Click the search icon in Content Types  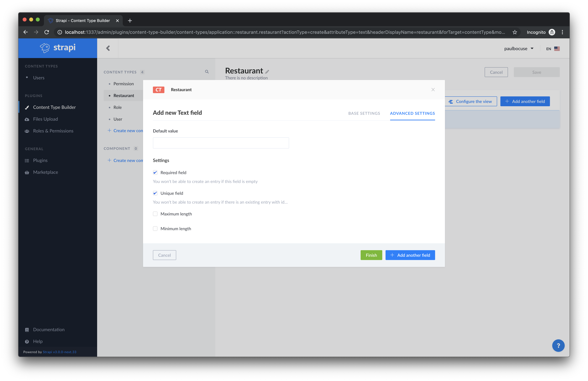[x=207, y=72]
